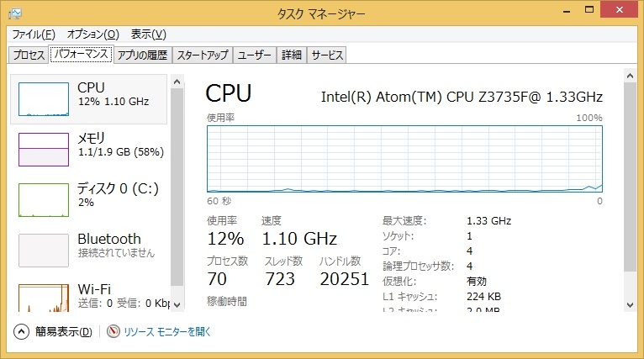Switch to the ユーザー tab
The width and height of the screenshot is (644, 359).
pyautogui.click(x=254, y=55)
